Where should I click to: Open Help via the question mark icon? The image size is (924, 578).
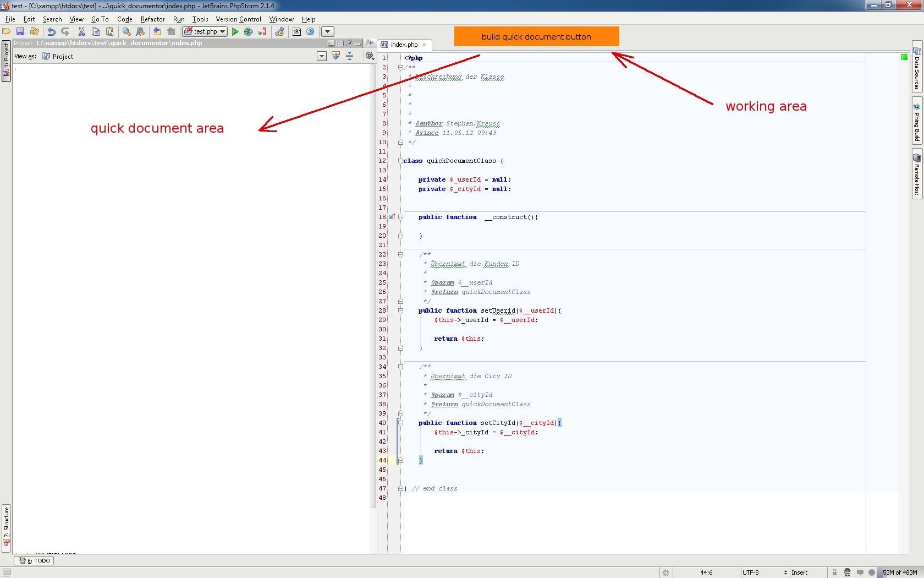tap(310, 32)
